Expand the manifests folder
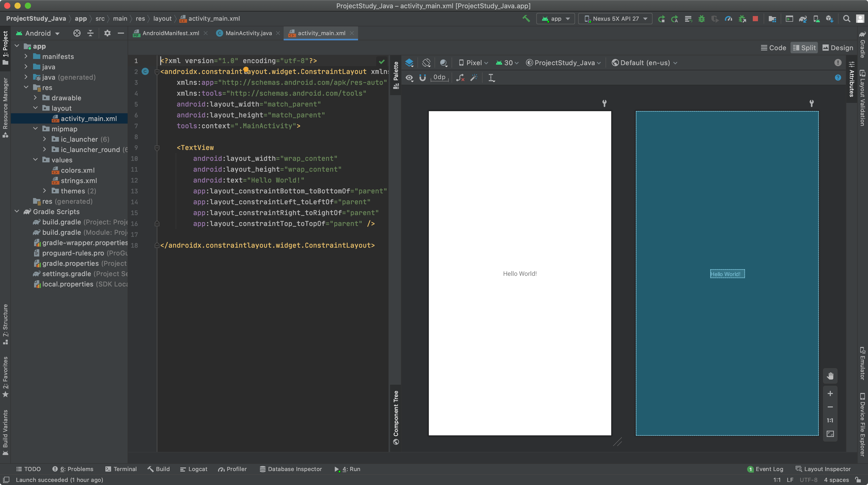 tap(26, 56)
